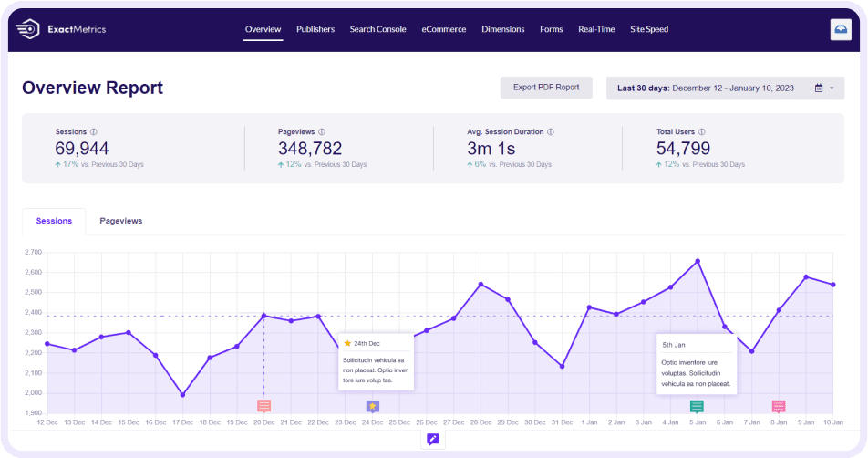868x458 pixels.
Task: Click the Export PDF Report button
Action: (546, 88)
